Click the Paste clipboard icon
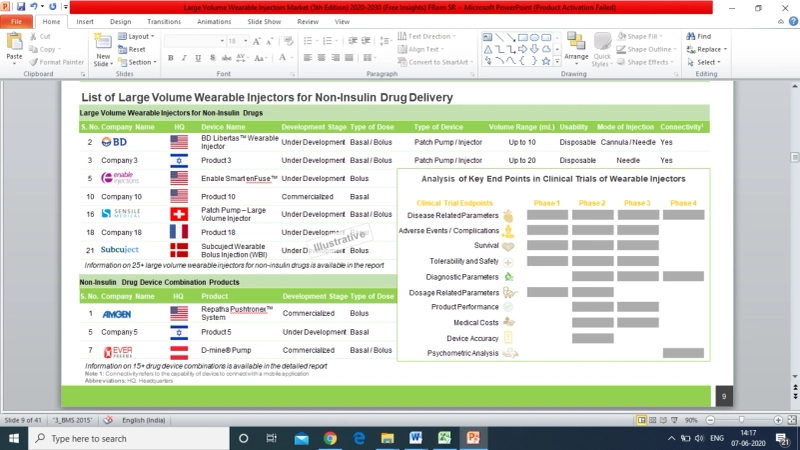Image resolution: width=800 pixels, height=450 pixels. (14, 42)
